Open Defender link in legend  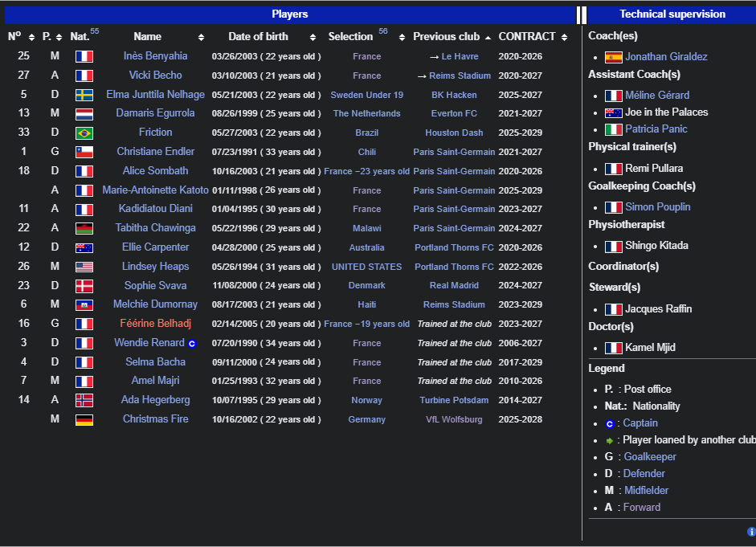pos(644,474)
